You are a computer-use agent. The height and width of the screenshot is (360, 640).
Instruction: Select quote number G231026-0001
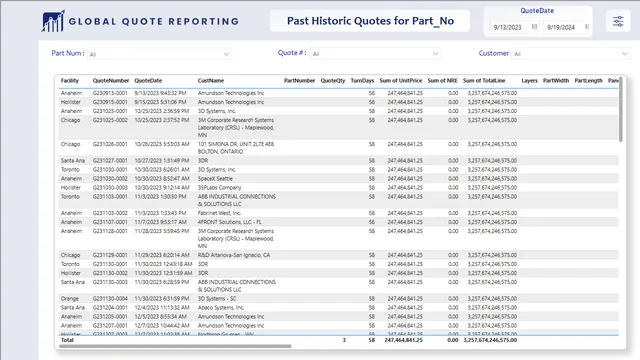pyautogui.click(x=110, y=144)
